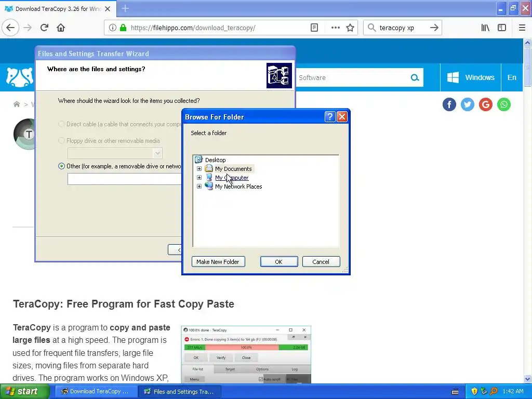
Task: Open the Firefox hamburger menu
Action: click(522, 28)
